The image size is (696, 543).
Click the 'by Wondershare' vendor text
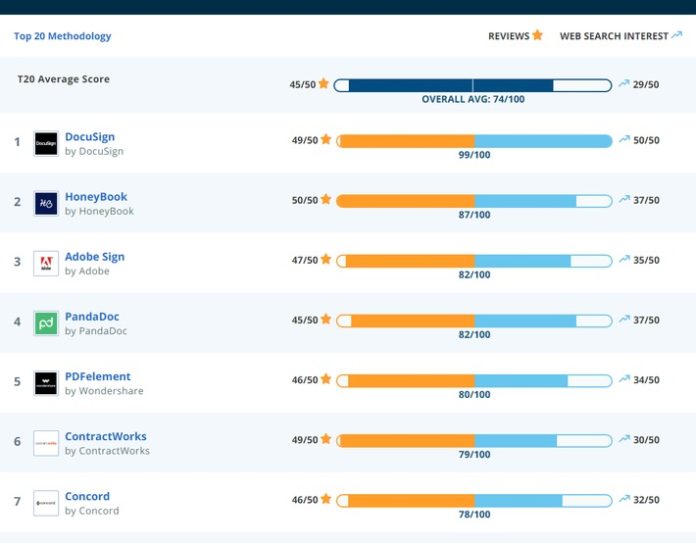click(x=104, y=391)
